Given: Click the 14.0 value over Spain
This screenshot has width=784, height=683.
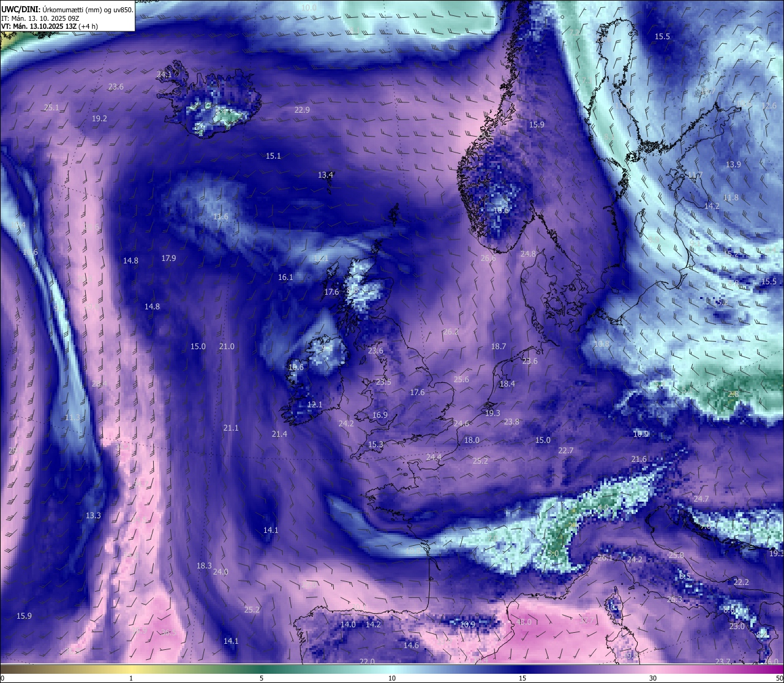Looking at the screenshot, I should pos(348,625).
